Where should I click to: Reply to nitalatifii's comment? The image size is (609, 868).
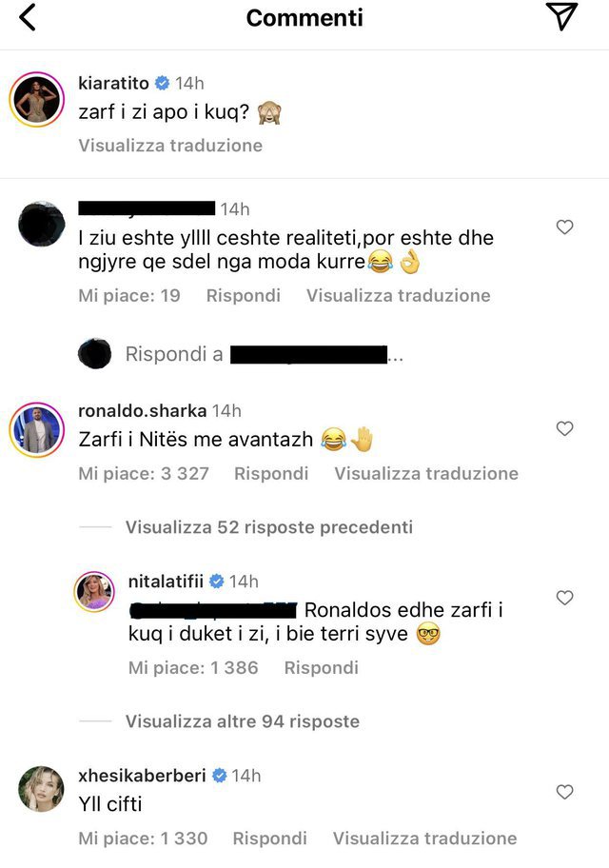321,667
